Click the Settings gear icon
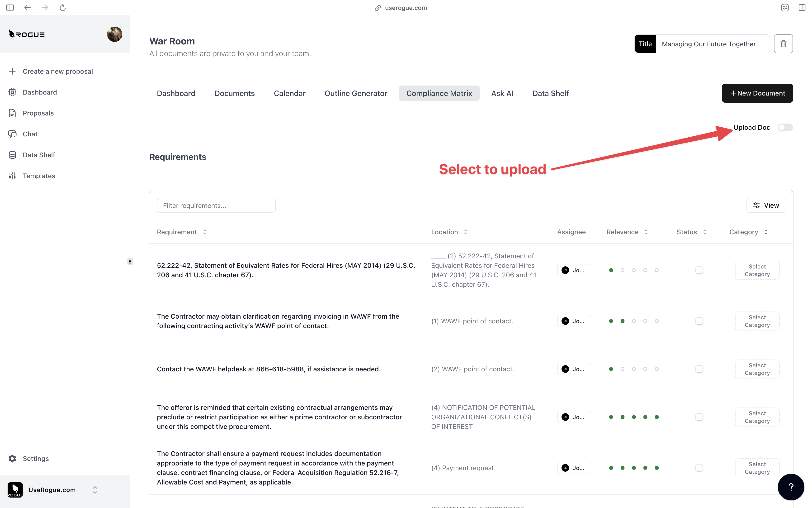Image resolution: width=812 pixels, height=508 pixels. click(12, 459)
